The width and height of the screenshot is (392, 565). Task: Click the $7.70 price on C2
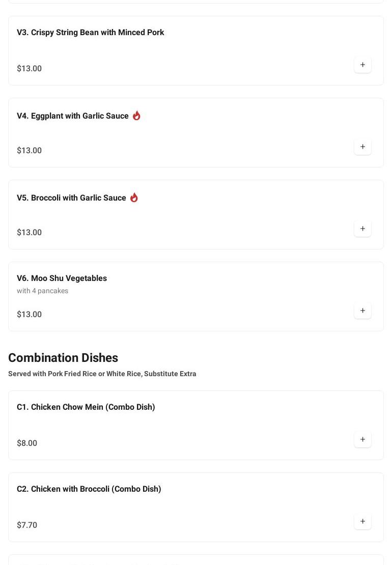coord(27,525)
